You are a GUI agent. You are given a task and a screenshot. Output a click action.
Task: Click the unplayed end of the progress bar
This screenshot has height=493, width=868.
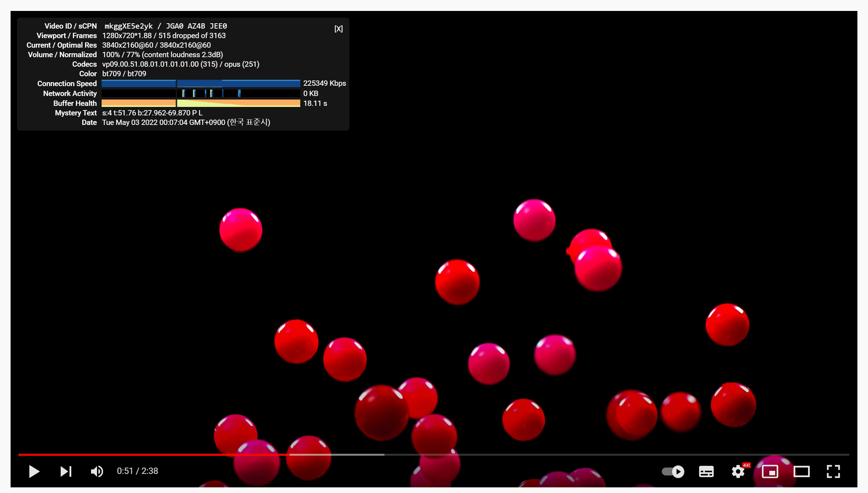pyautogui.click(x=812, y=455)
